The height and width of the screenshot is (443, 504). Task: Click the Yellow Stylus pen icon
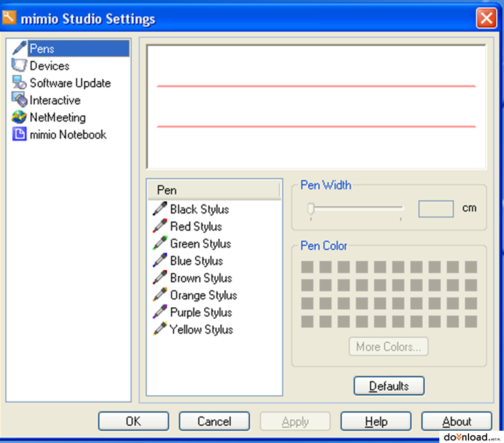point(160,329)
